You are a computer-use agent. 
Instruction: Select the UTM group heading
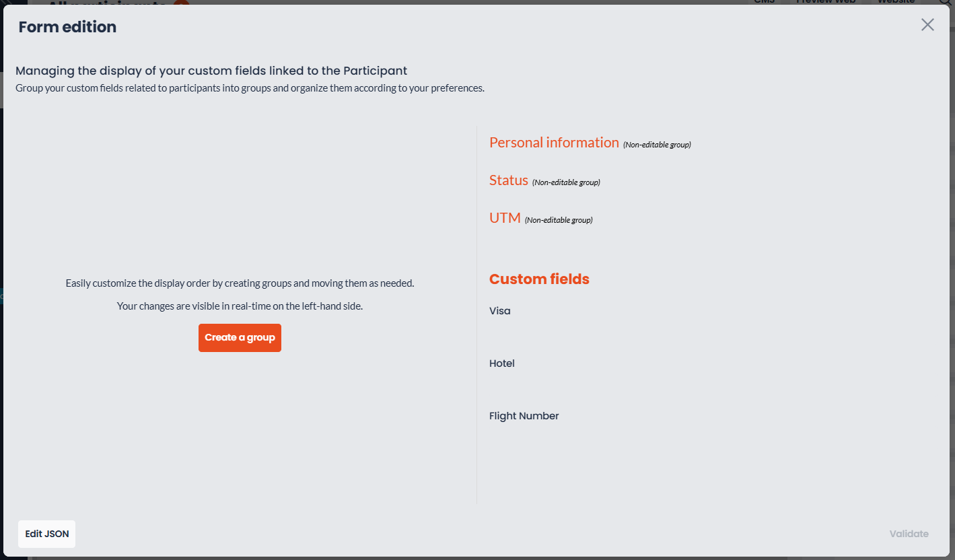pos(505,218)
